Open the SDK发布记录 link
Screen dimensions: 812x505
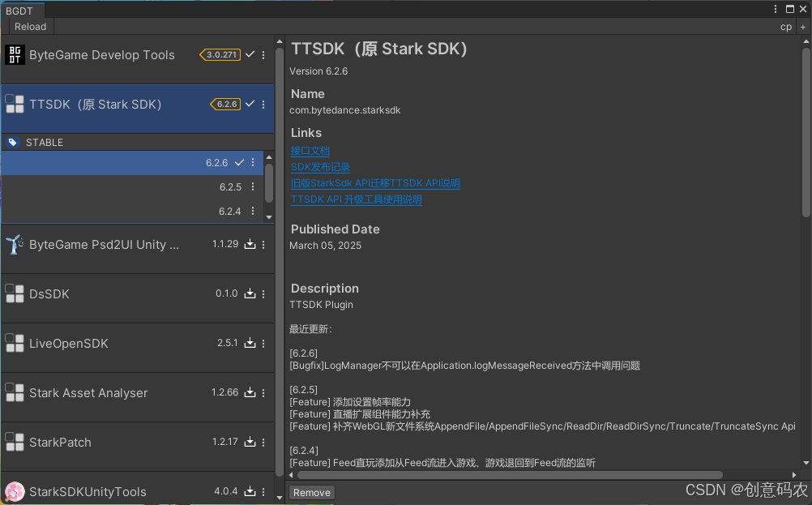(320, 167)
